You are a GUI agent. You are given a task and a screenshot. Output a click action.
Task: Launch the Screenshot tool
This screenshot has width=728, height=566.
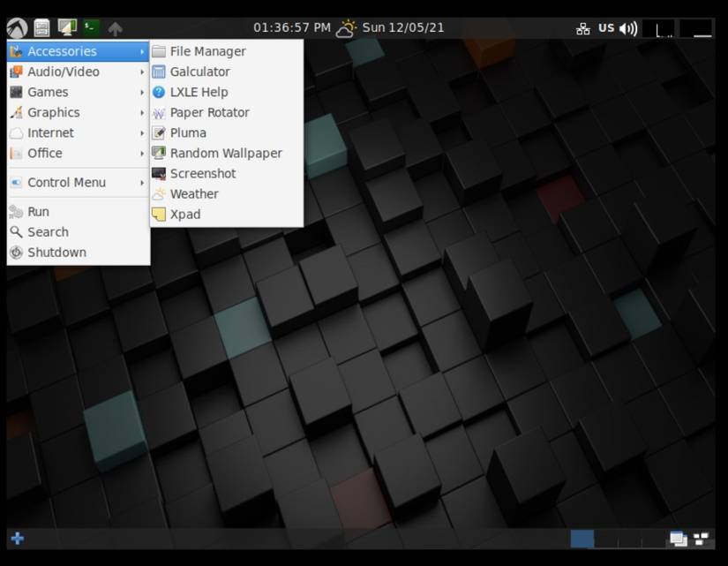coord(201,173)
